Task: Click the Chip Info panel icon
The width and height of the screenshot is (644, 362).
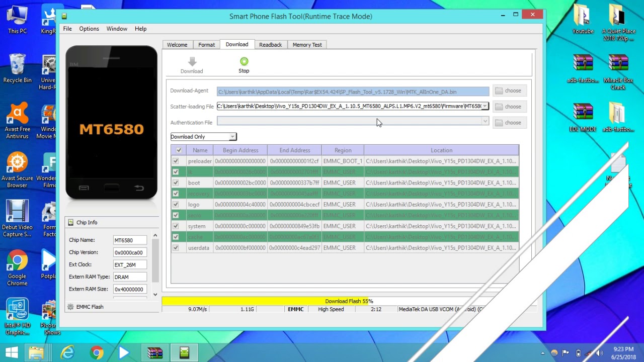Action: (x=70, y=222)
